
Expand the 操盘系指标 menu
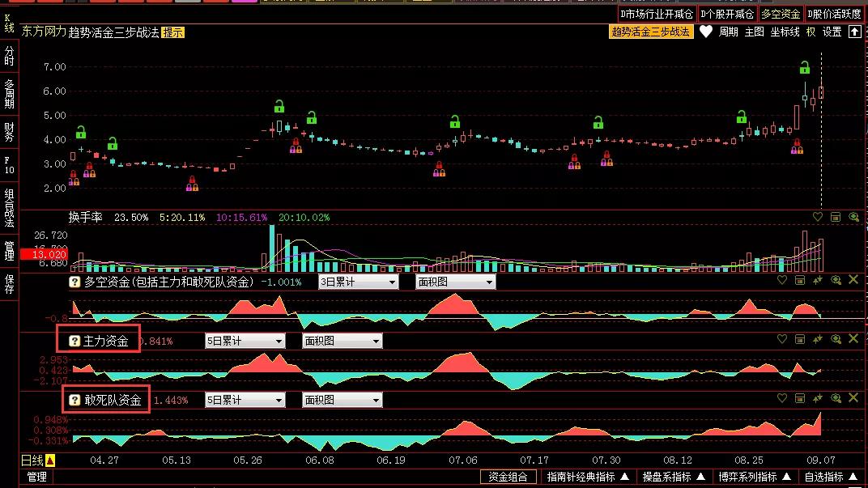tap(673, 477)
